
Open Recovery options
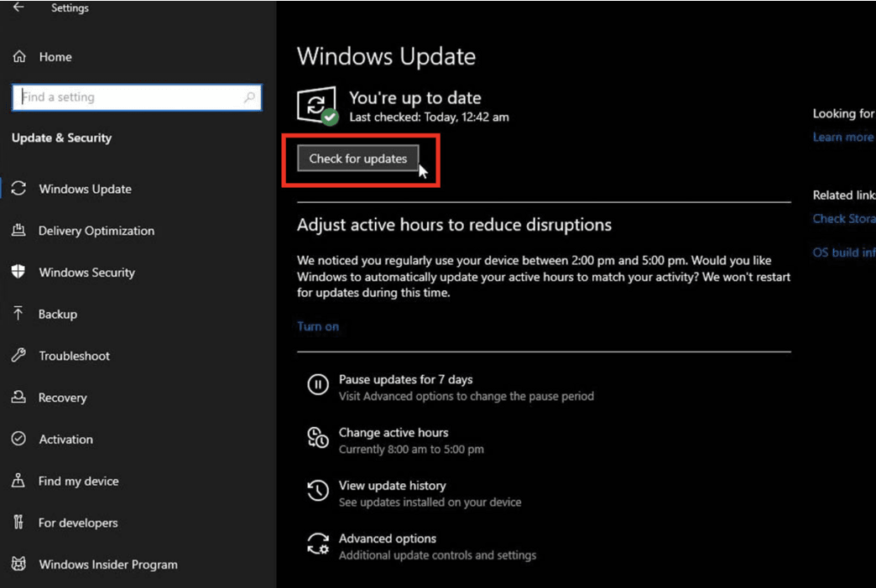coord(63,398)
